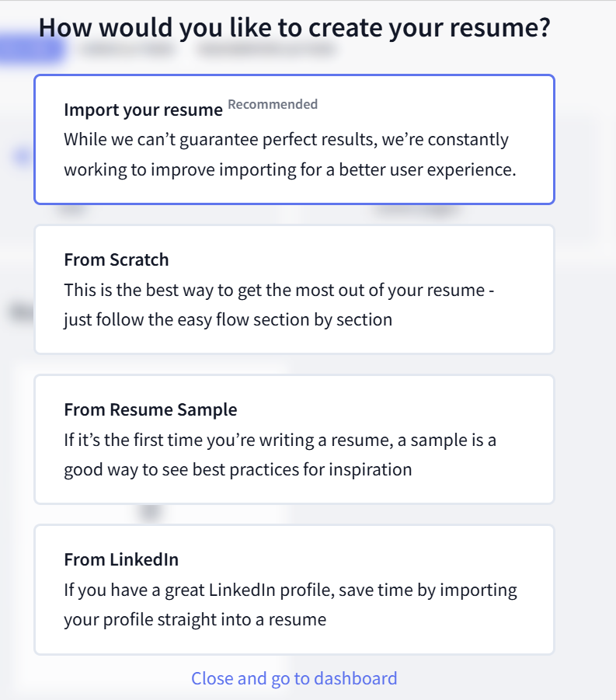Open Close and go to dashboard link

294,678
